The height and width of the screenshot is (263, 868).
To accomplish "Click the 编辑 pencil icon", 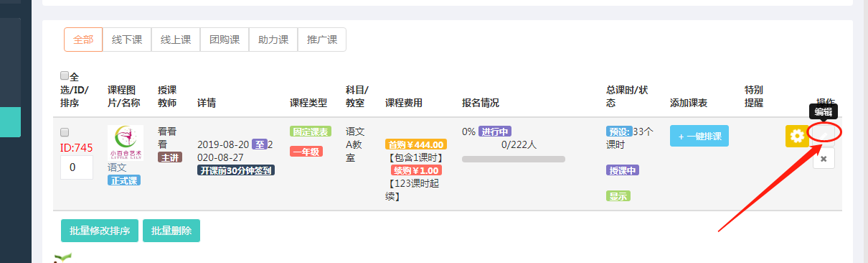I will [x=824, y=135].
